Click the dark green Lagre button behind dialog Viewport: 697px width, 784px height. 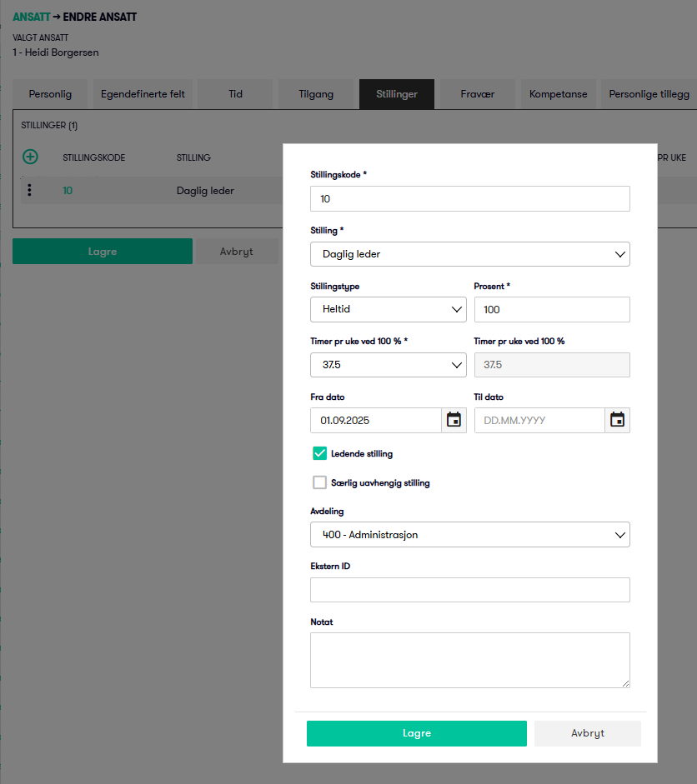103,251
